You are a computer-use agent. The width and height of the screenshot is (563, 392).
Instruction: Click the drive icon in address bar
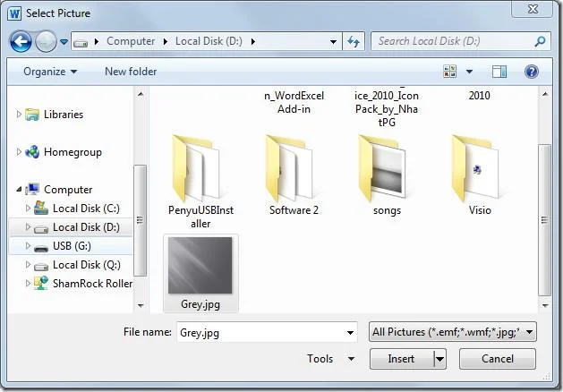point(81,43)
